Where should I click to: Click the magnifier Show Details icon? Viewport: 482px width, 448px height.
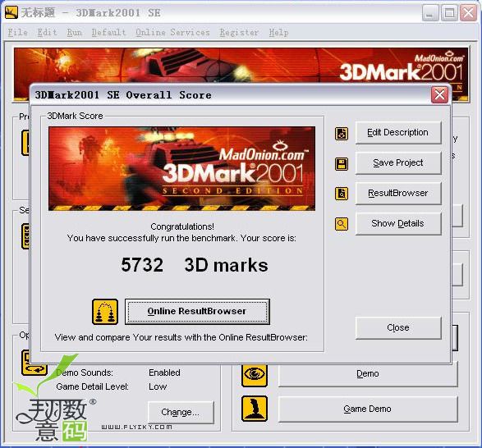pyautogui.click(x=342, y=224)
